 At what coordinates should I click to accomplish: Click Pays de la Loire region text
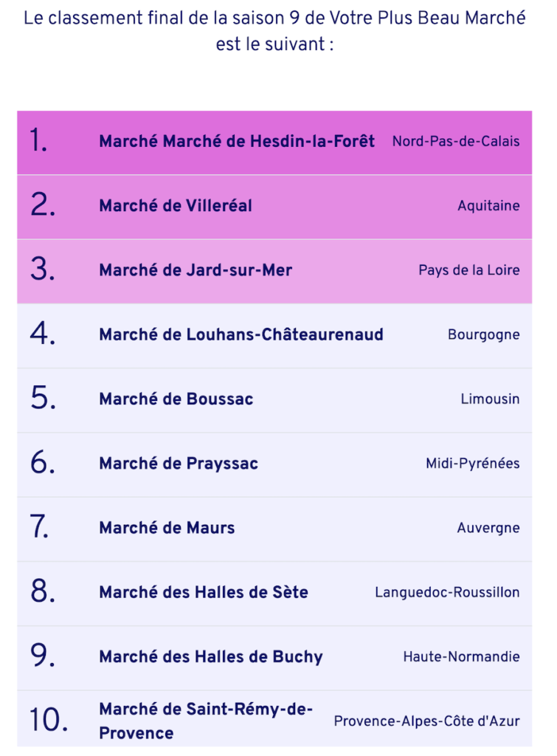point(468,270)
